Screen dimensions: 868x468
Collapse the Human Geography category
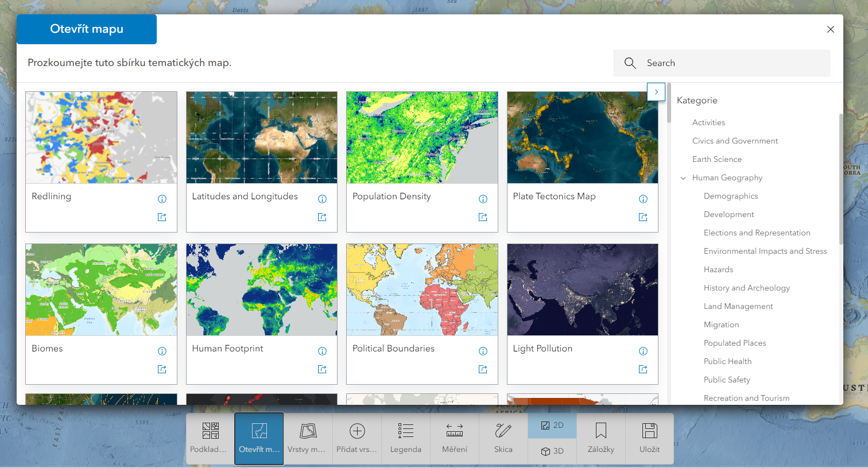683,177
